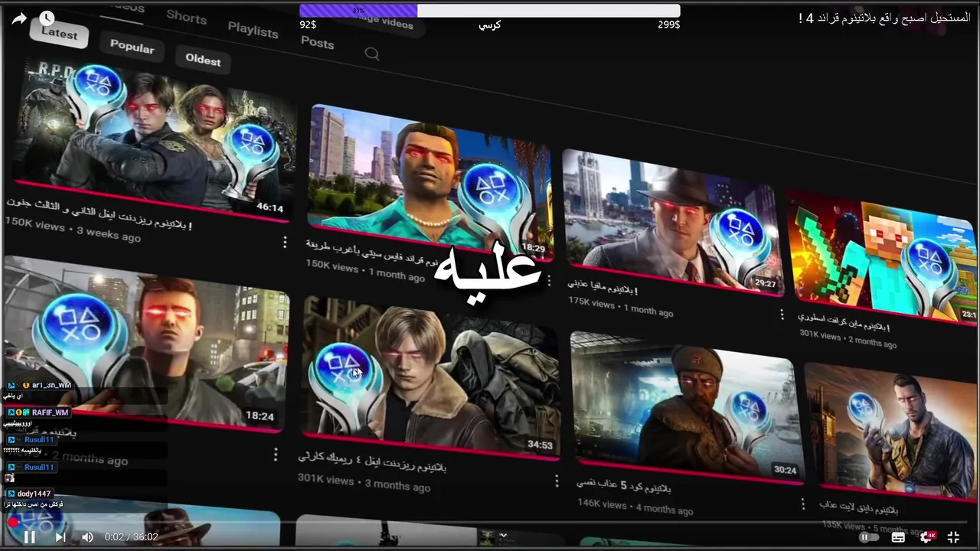980x551 pixels.
Task: Open the Mafia 29:27 video thumbnail
Action: coord(672,222)
